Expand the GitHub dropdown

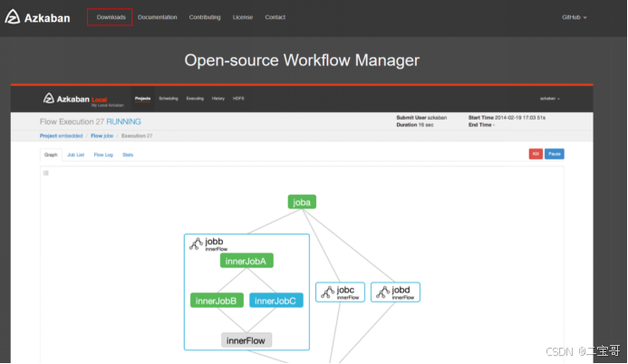574,17
